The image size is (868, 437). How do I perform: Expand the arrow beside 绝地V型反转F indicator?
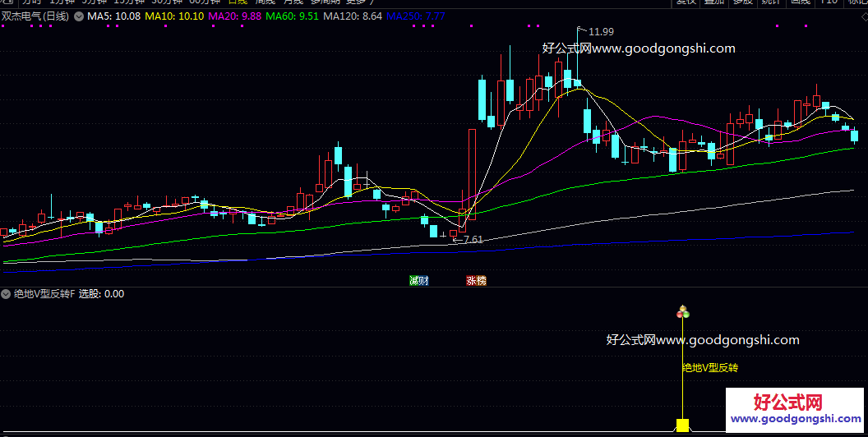(7, 293)
